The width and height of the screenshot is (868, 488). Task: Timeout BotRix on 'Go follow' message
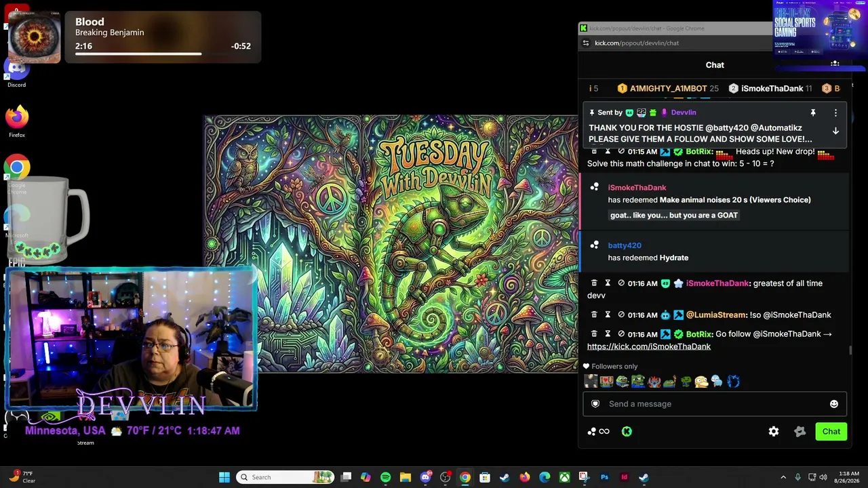point(608,333)
